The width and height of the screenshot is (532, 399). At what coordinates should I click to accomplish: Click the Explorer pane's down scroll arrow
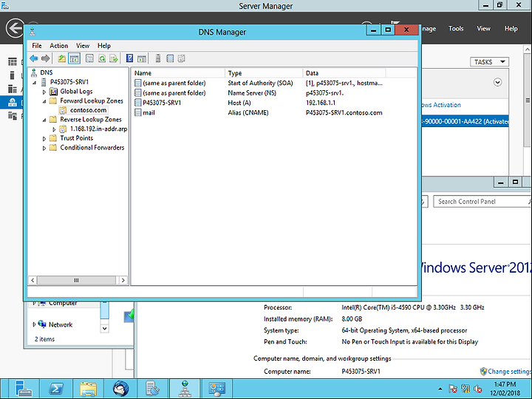tap(104, 328)
